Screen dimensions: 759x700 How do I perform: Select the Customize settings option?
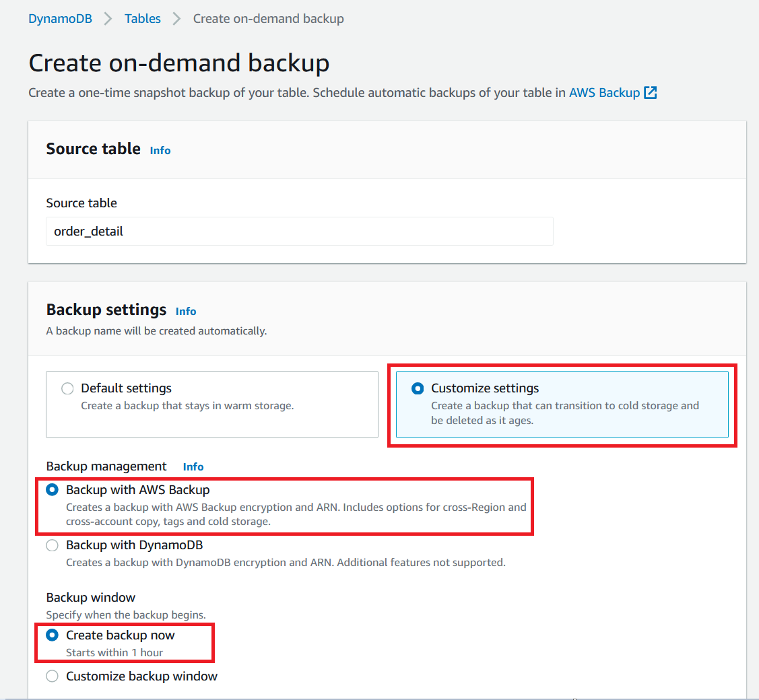[419, 388]
